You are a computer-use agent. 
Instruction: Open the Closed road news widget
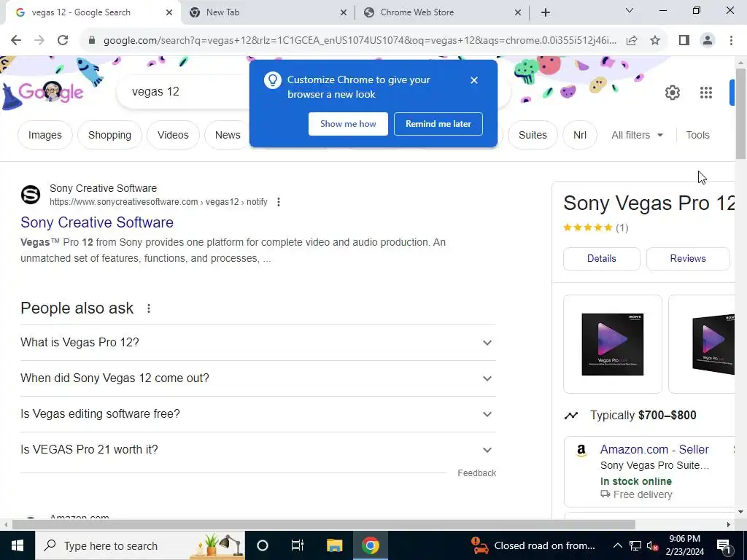pos(533,545)
